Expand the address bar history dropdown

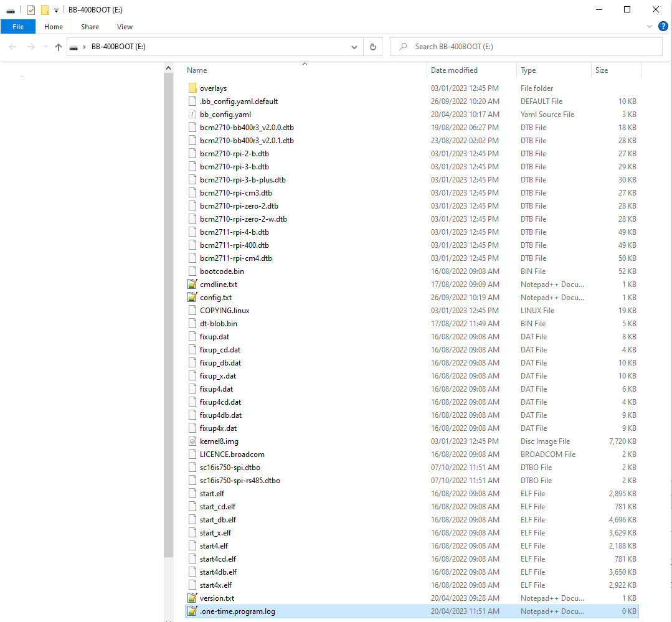(354, 47)
